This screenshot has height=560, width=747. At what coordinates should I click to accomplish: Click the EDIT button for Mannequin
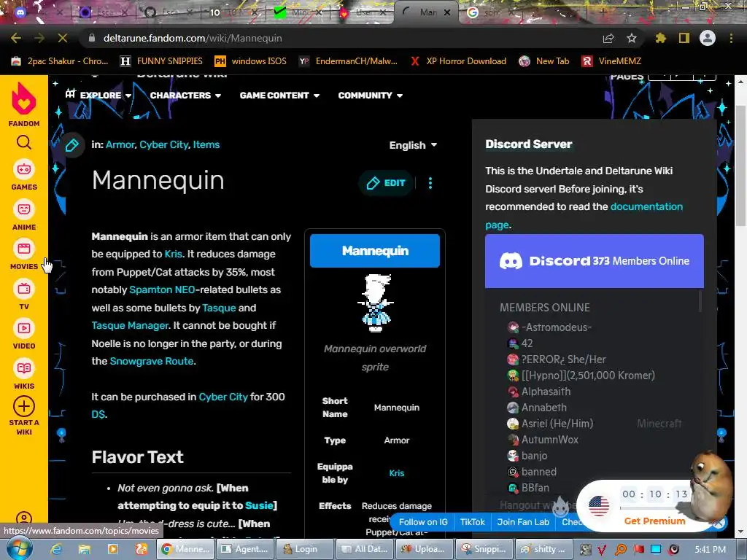[387, 183]
